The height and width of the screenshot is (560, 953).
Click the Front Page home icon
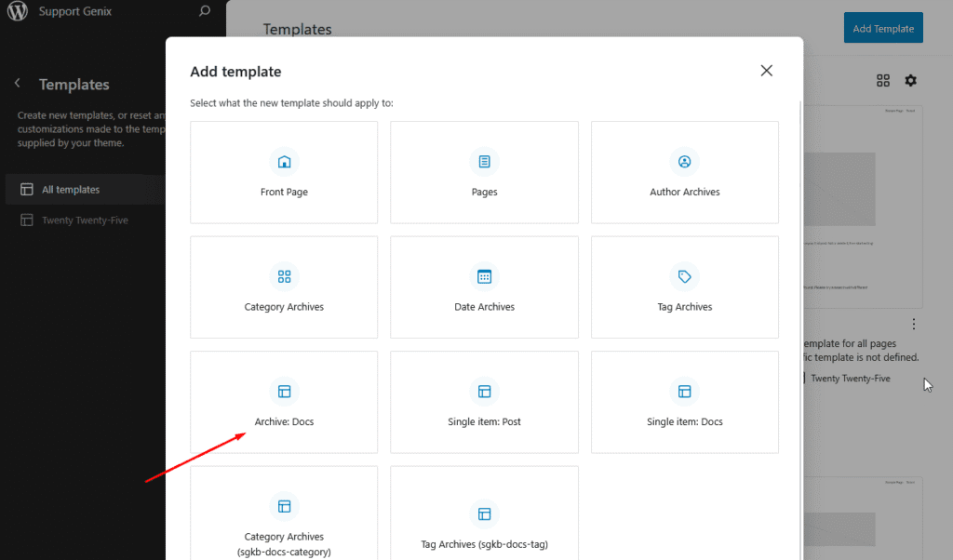pyautogui.click(x=284, y=162)
